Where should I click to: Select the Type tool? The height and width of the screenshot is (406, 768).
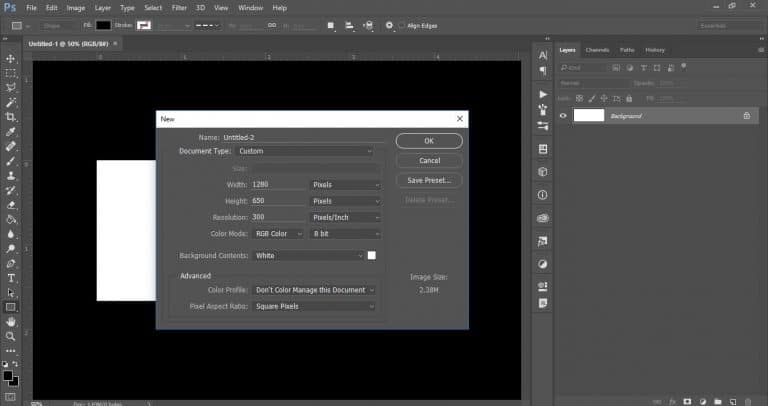11,277
